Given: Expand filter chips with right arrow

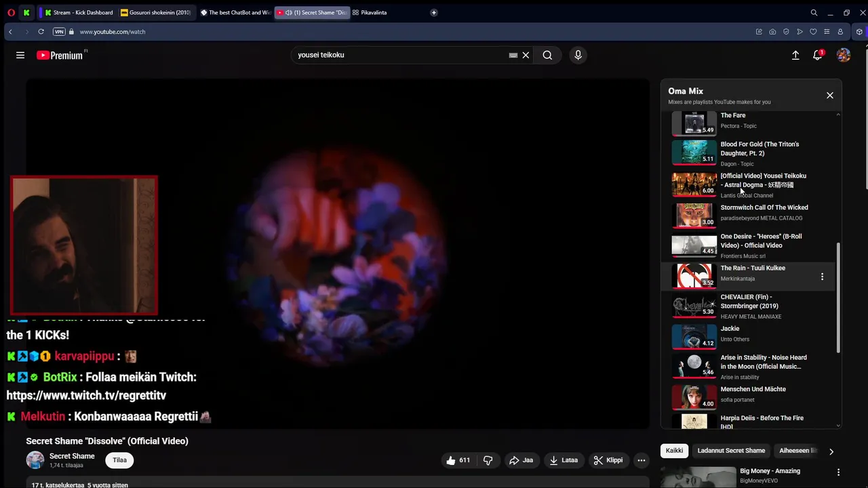Looking at the screenshot, I should (831, 451).
